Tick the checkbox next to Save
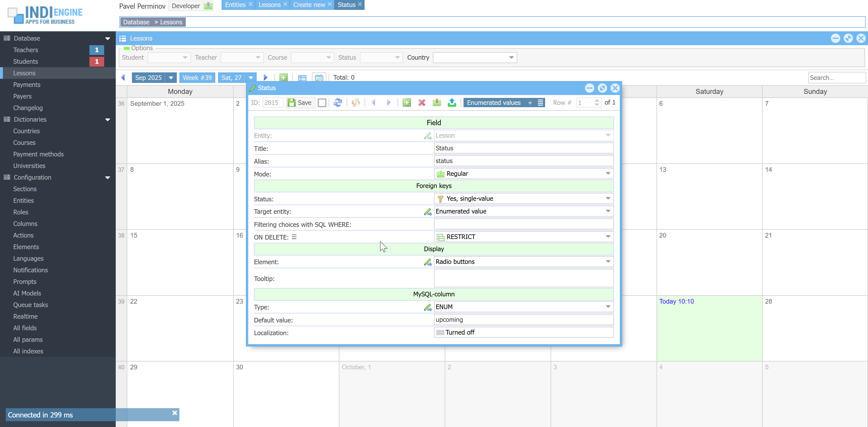Viewport: 868px width, 427px height. click(x=322, y=103)
